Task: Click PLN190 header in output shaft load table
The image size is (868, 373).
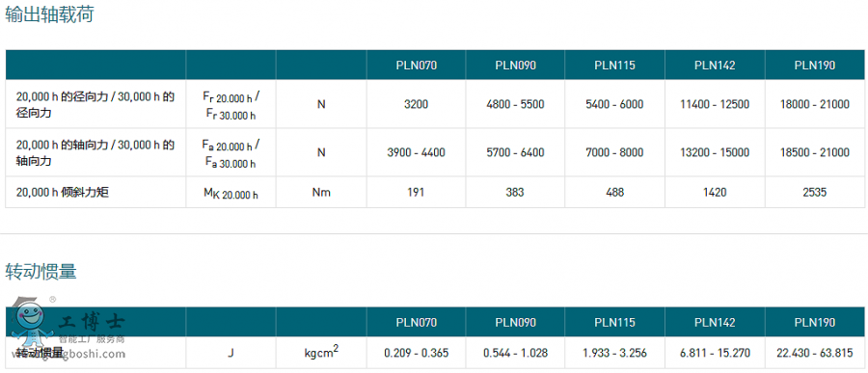Action: [815, 66]
